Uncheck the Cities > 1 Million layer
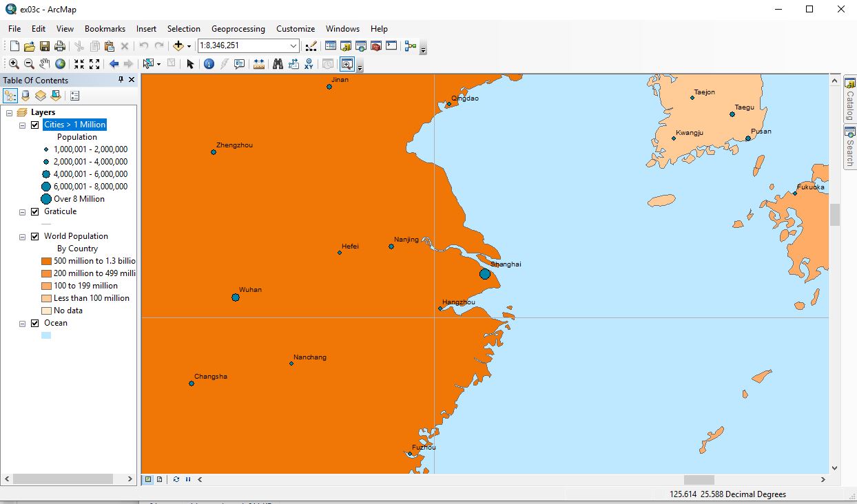 [x=35, y=125]
